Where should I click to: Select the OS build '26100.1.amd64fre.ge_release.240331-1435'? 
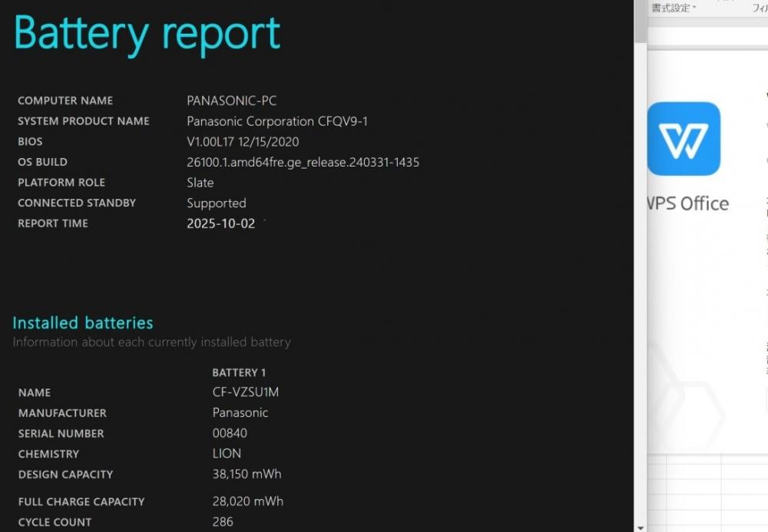(303, 163)
